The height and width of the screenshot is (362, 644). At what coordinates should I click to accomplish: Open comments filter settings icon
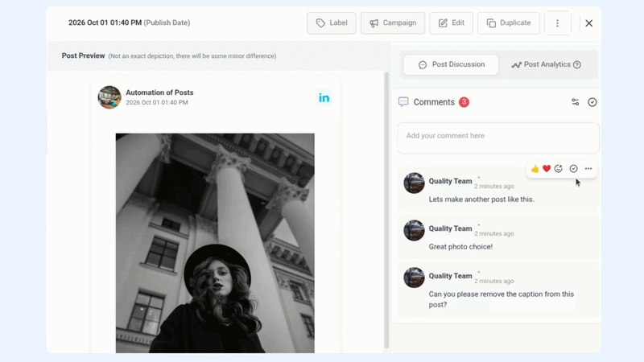575,102
